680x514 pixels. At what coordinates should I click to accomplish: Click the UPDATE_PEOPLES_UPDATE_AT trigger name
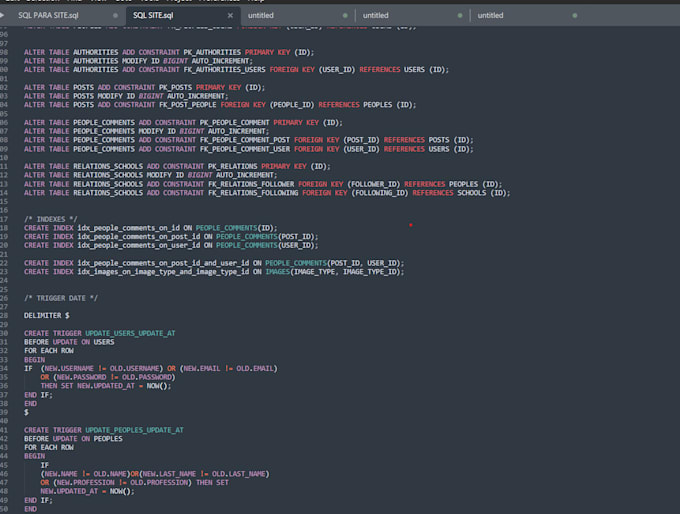[135, 429]
